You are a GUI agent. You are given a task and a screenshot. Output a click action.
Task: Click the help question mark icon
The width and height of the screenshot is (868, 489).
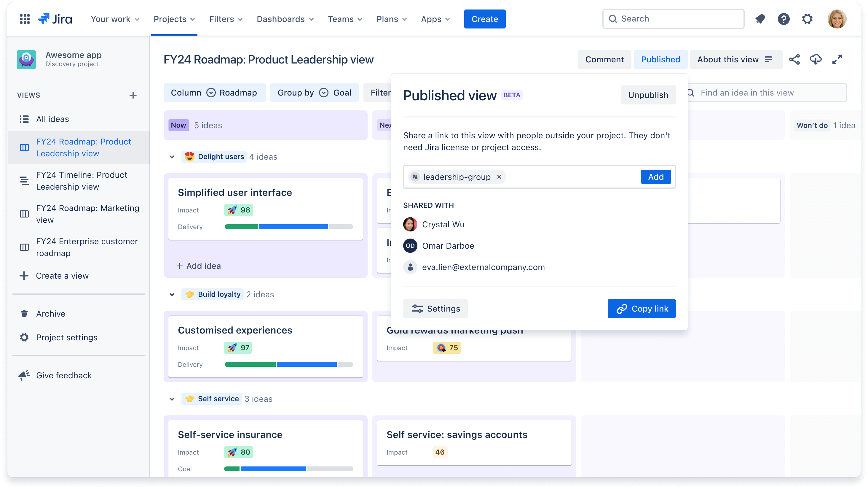click(784, 18)
